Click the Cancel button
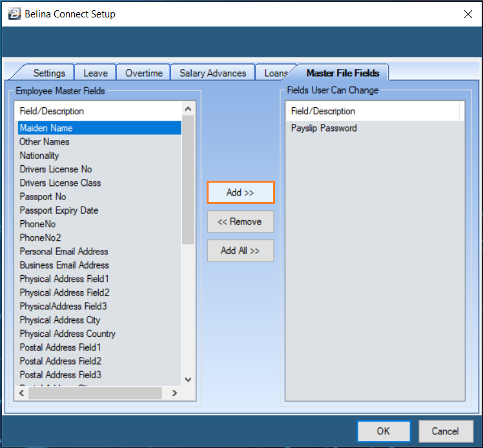Screen dimensions: 483x448 coord(446,431)
